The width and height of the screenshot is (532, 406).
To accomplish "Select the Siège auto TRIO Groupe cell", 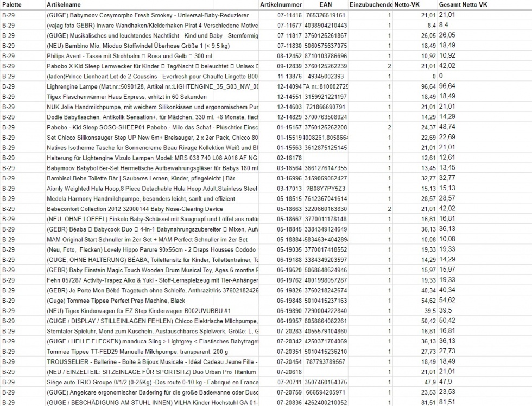I will (153, 382).
